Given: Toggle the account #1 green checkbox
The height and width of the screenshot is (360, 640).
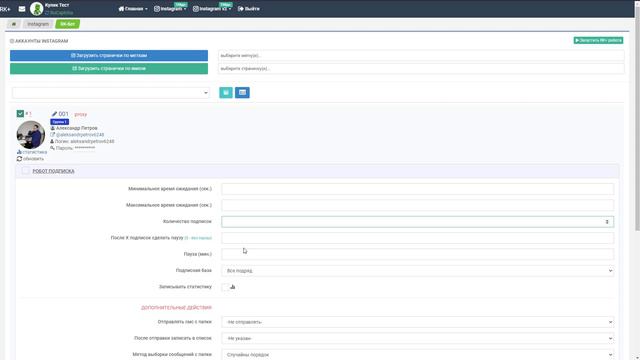Looking at the screenshot, I should point(20,113).
